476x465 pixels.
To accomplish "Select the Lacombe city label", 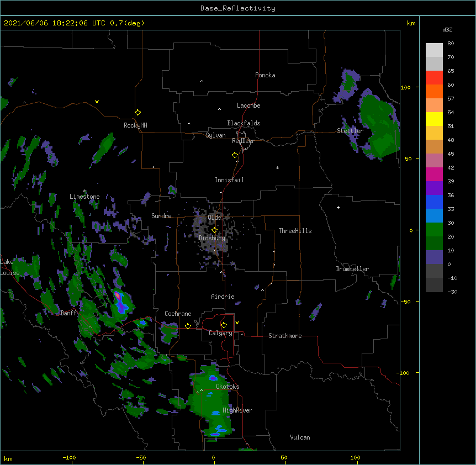I will [248, 105].
